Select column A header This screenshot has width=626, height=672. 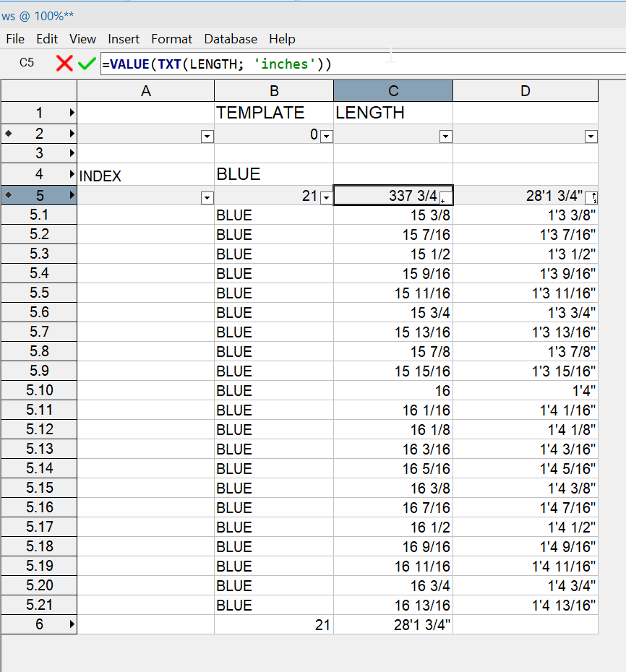coord(145,90)
